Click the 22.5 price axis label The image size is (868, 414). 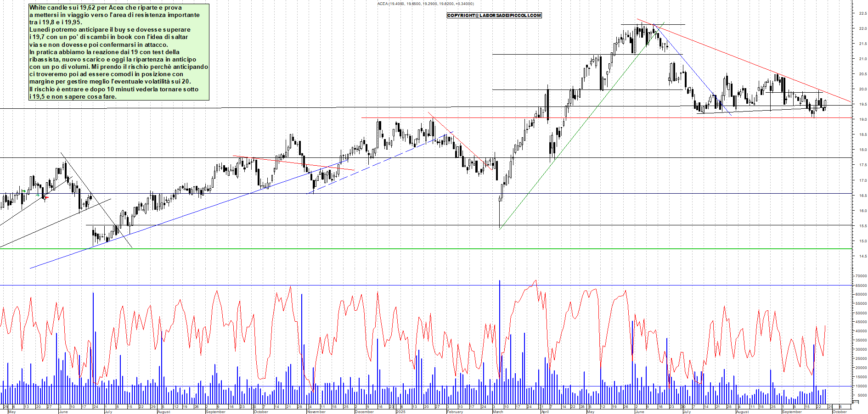(862, 13)
